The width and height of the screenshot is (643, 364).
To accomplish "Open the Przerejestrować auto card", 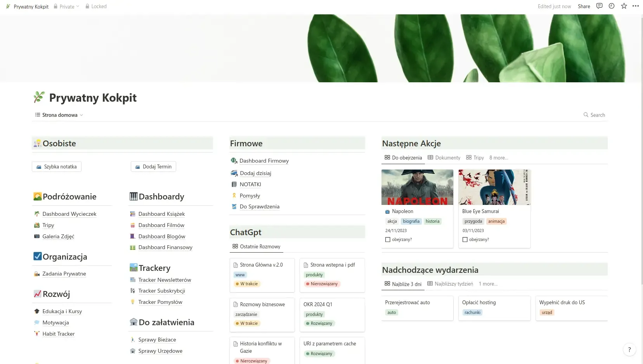I will (x=418, y=308).
